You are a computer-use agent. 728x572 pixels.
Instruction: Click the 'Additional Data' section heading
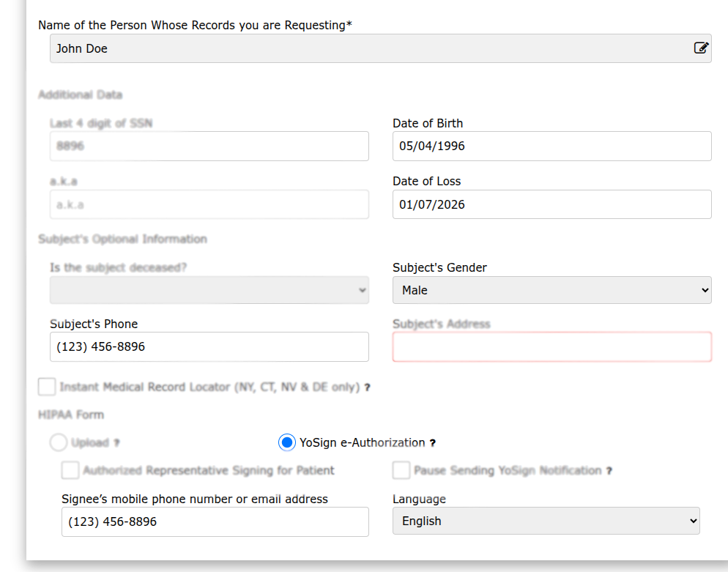(x=81, y=94)
